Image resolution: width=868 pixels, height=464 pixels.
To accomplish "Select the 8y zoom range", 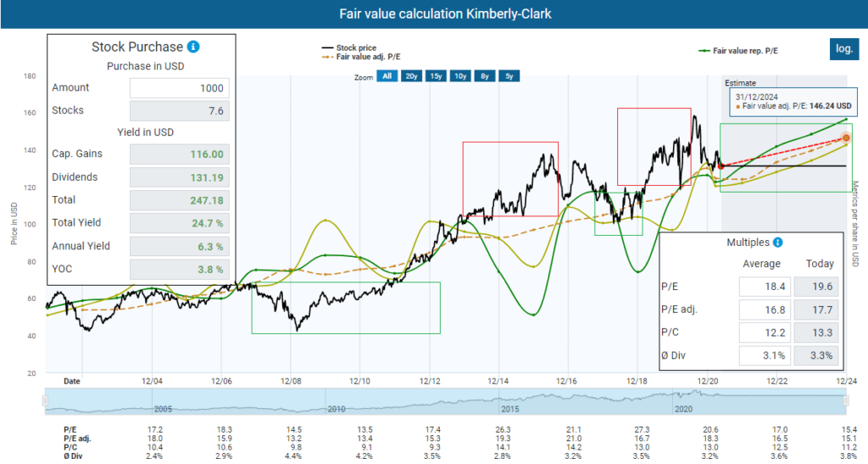I will [x=485, y=76].
